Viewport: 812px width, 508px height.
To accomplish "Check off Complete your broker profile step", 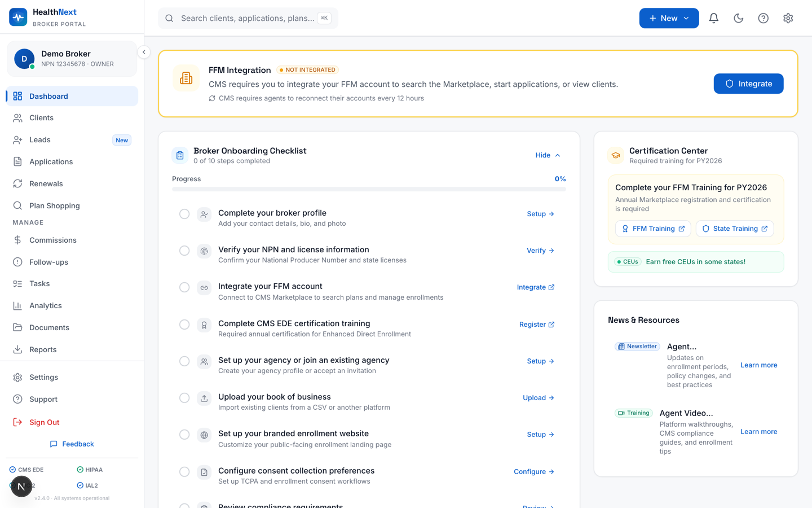I will (x=184, y=214).
